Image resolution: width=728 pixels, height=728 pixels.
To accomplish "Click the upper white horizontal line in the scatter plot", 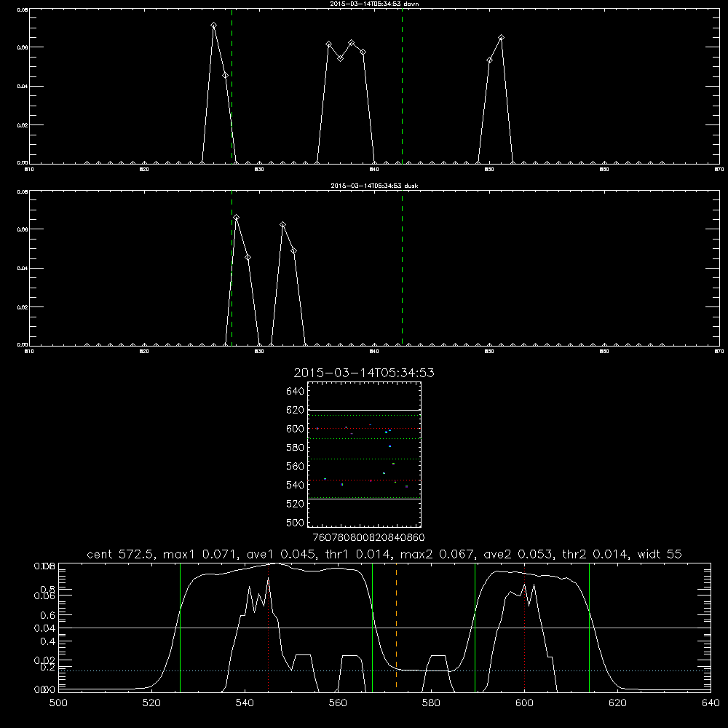I will tap(364, 411).
